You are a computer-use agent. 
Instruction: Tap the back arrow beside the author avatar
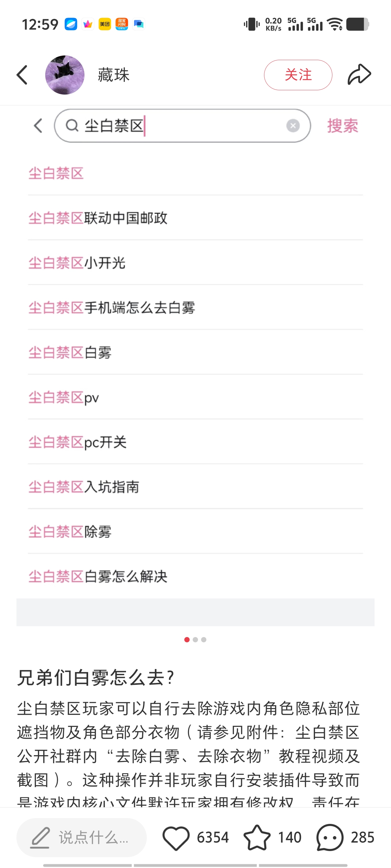pos(22,75)
